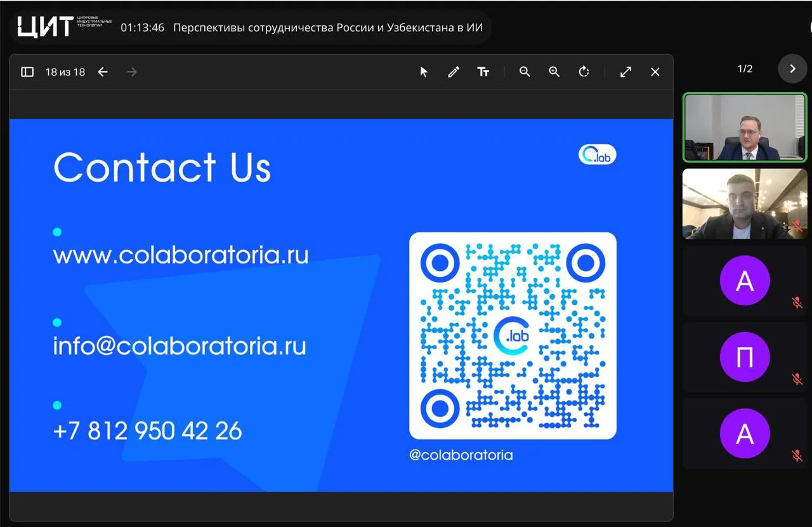The width and height of the screenshot is (812, 527).
Task: Click the QR code on the slide
Action: [513, 336]
